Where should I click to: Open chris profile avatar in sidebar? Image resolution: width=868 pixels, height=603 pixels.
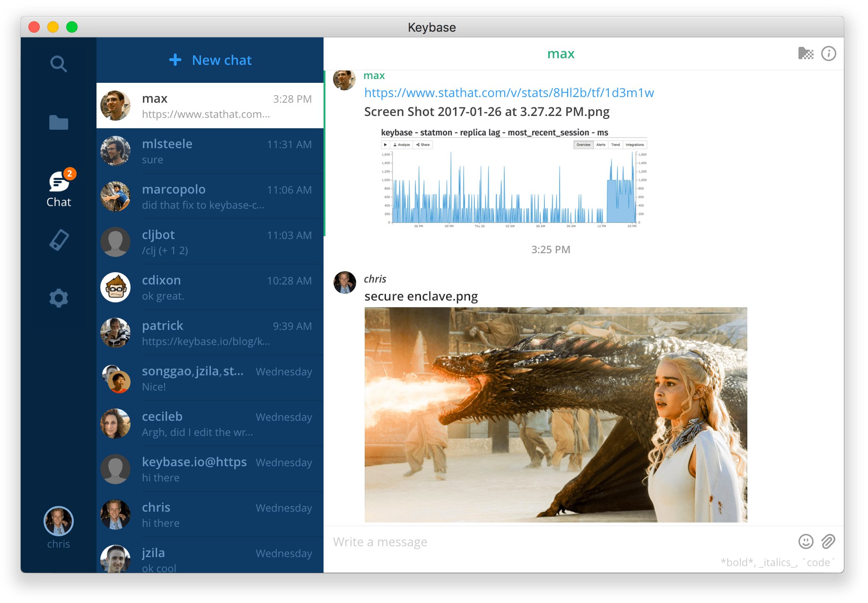click(59, 521)
